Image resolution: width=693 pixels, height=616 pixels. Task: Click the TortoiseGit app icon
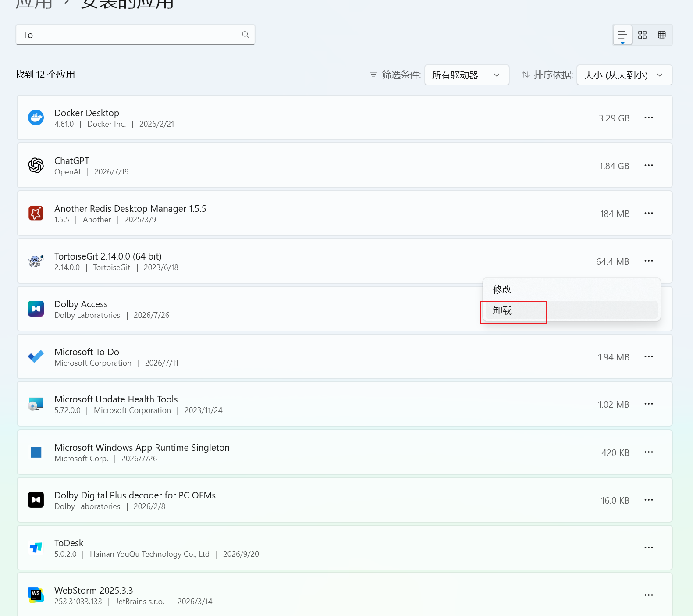pyautogui.click(x=36, y=261)
